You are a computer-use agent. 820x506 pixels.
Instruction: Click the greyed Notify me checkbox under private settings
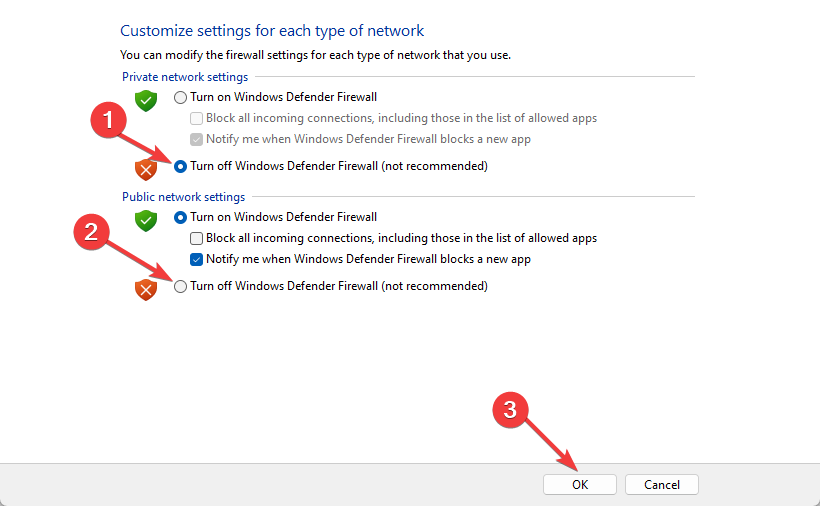[197, 139]
